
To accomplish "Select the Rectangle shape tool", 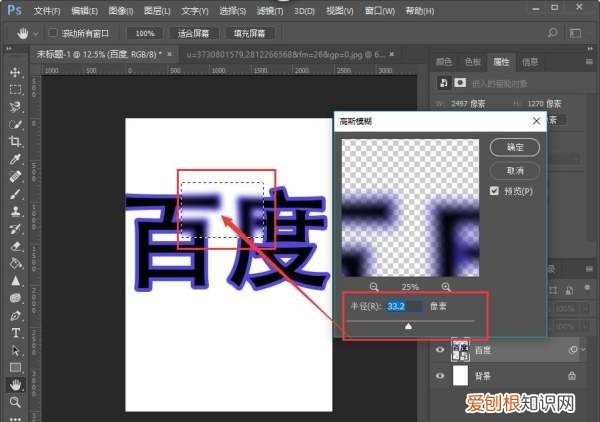I will point(15,368).
